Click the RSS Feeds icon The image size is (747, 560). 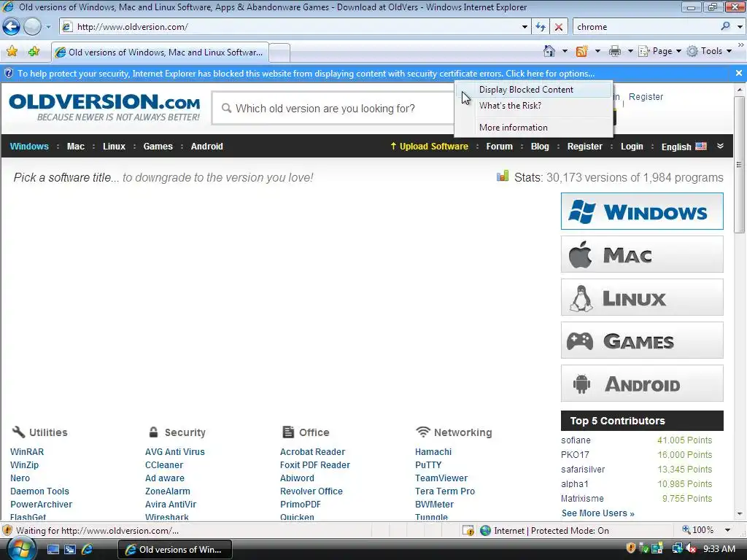(x=581, y=51)
